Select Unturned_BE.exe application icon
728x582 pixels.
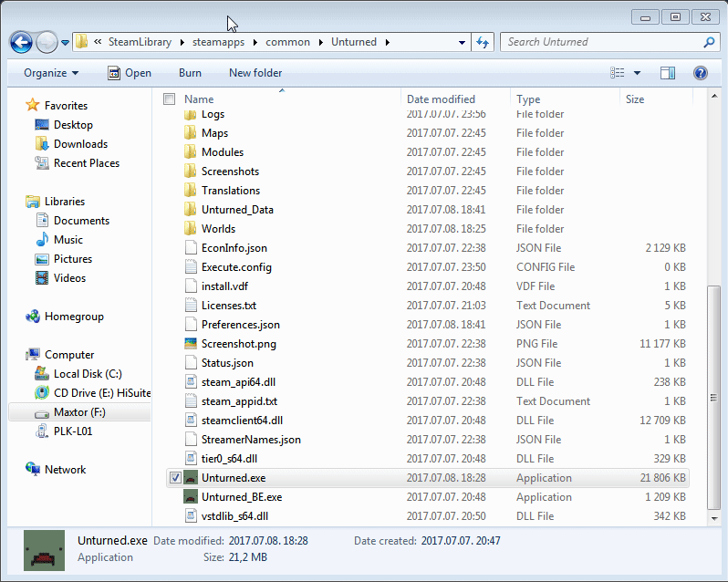click(191, 497)
